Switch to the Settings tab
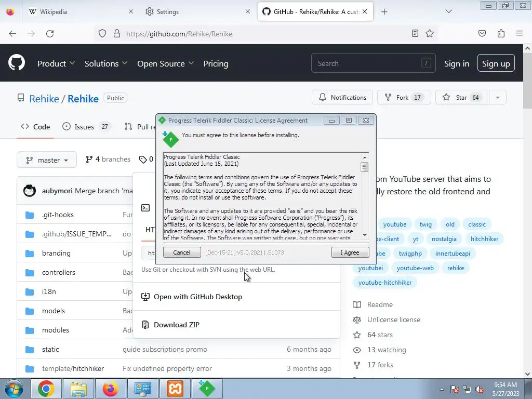This screenshot has height=399, width=532. [197, 11]
